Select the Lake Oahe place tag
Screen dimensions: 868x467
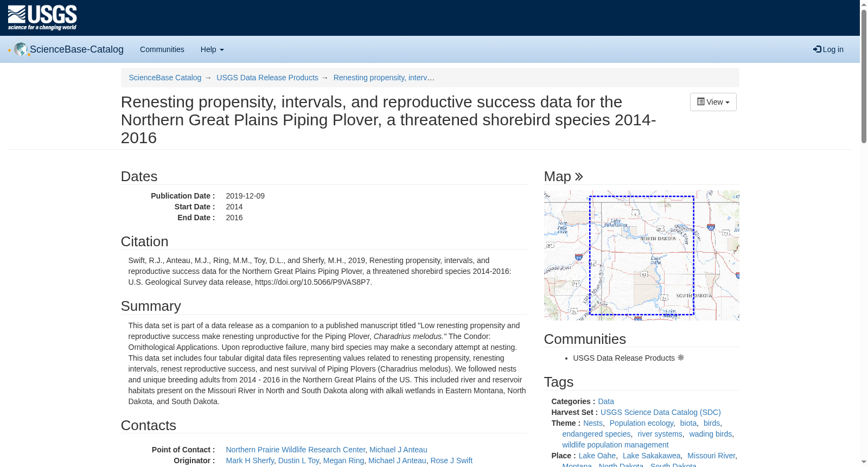pos(597,456)
